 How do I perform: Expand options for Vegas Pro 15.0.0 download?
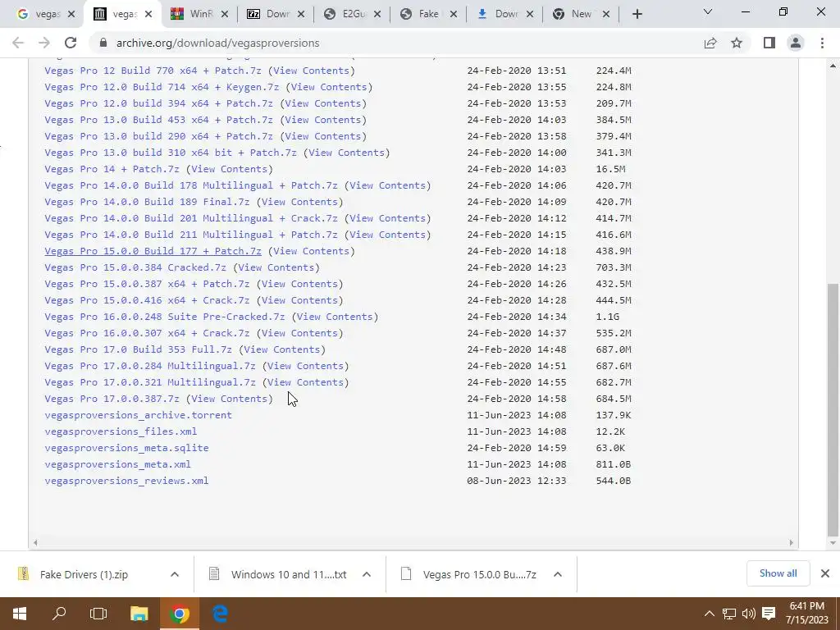point(558,574)
